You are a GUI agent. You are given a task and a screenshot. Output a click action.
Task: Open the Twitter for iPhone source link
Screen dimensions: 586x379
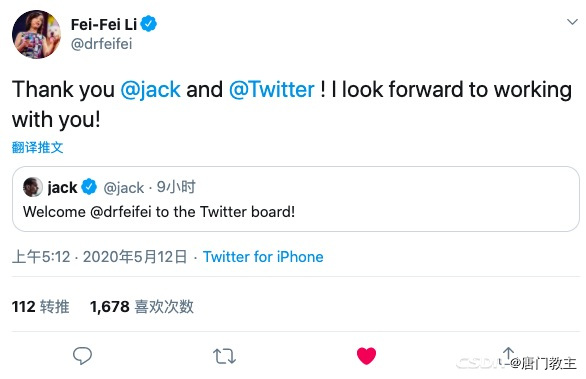[x=263, y=257]
